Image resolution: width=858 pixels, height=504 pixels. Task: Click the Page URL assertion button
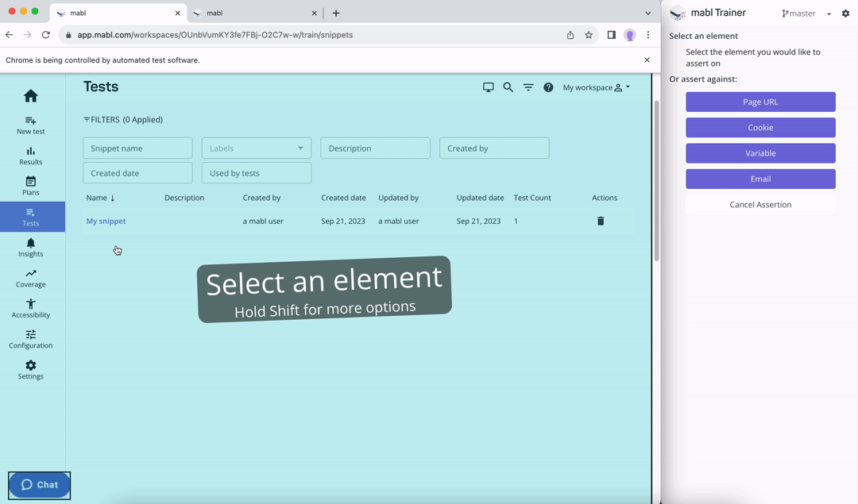point(760,102)
